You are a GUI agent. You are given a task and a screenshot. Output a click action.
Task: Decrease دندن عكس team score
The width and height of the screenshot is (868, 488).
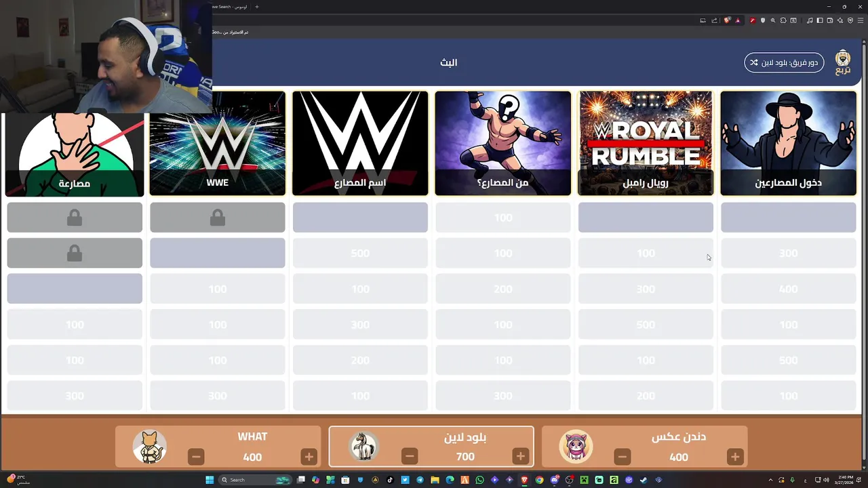623,457
